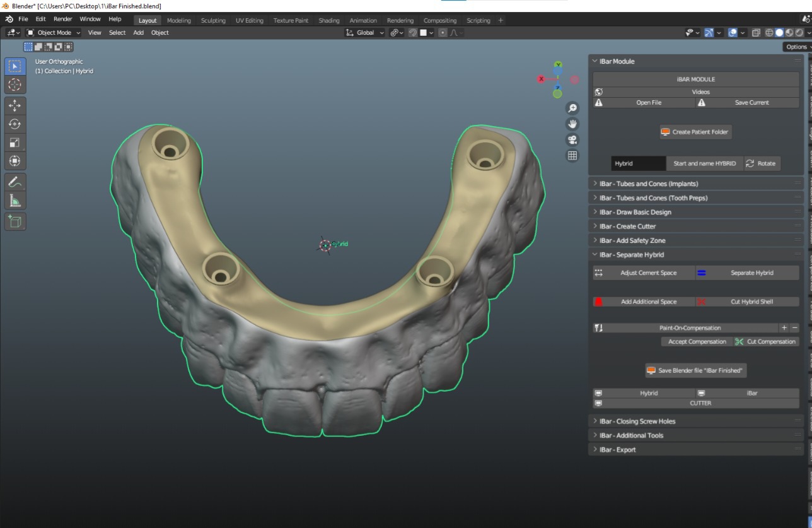
Task: Expand iBar - Draw Basic Design panel
Action: click(x=696, y=212)
